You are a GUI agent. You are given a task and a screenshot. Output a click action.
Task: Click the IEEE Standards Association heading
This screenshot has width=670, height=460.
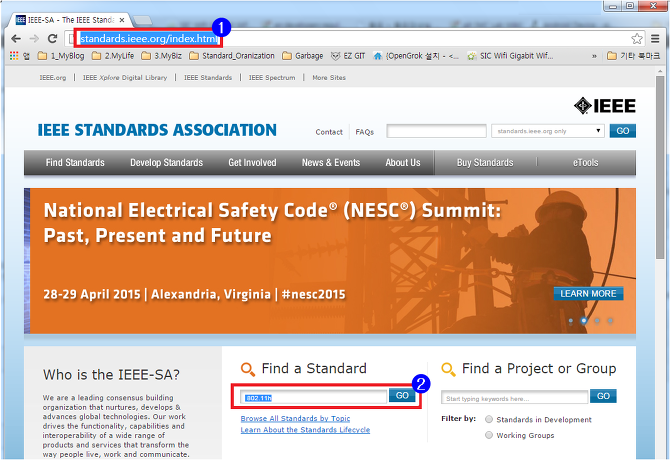click(157, 130)
